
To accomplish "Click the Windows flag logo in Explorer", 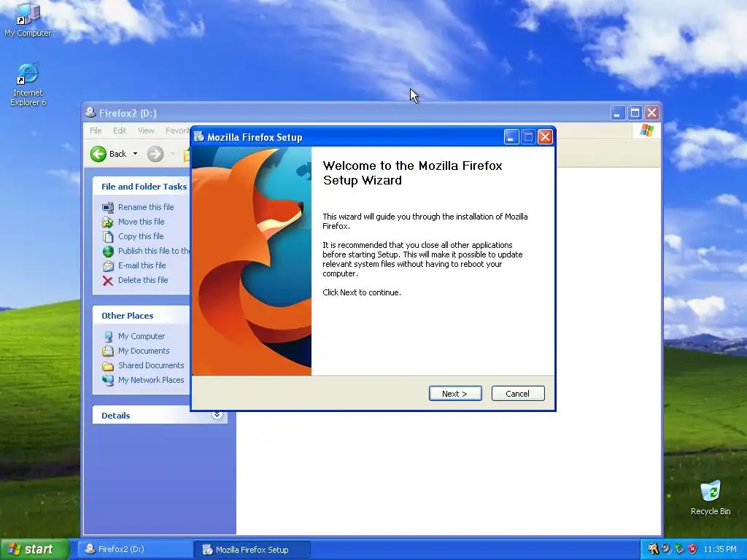I will (x=646, y=130).
